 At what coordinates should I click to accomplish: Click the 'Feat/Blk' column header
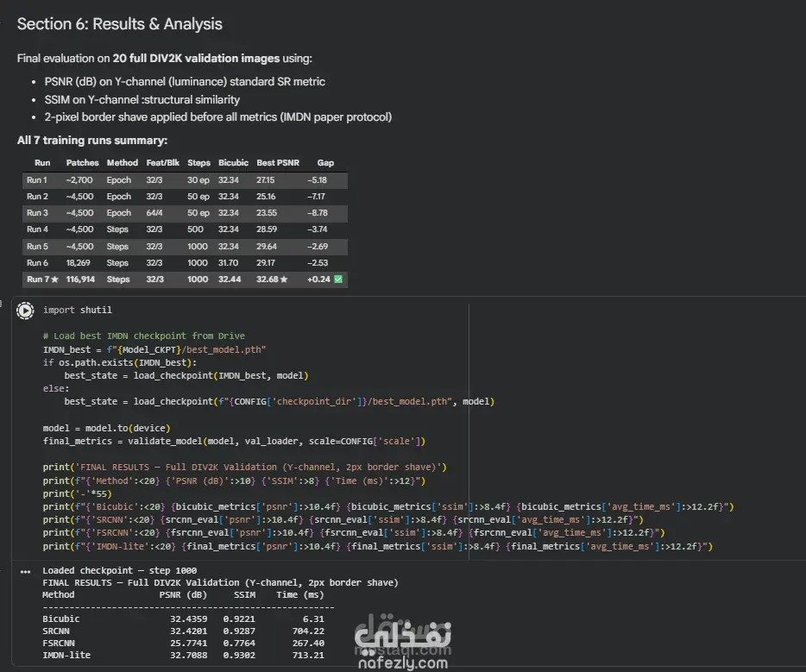click(x=162, y=162)
